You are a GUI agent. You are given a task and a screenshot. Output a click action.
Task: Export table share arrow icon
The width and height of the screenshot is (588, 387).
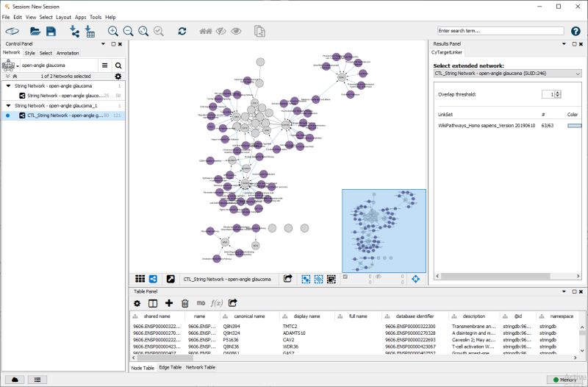(x=232, y=302)
